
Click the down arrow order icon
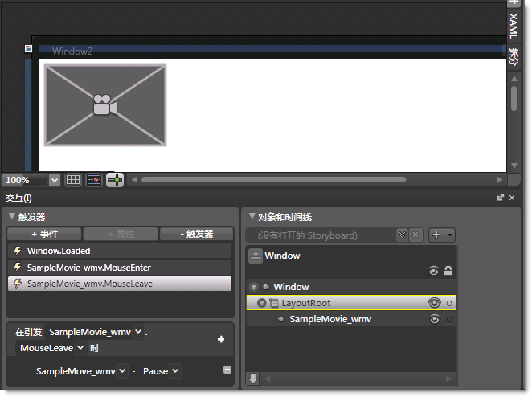point(253,379)
